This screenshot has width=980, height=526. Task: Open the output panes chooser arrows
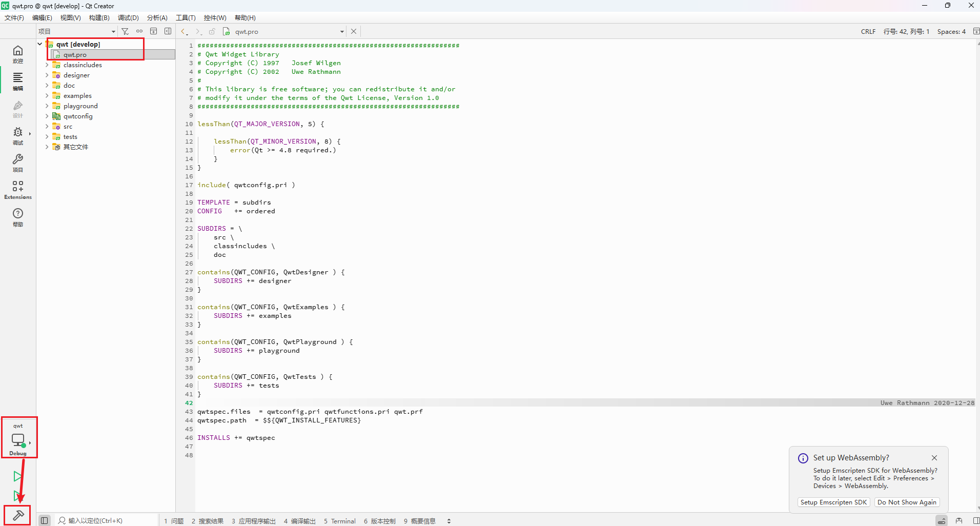tap(449, 521)
